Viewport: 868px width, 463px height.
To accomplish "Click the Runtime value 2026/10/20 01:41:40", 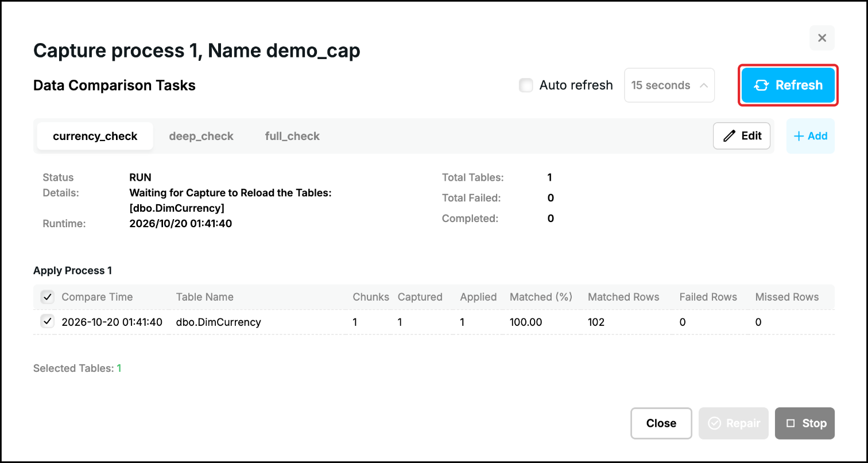I will tap(181, 224).
